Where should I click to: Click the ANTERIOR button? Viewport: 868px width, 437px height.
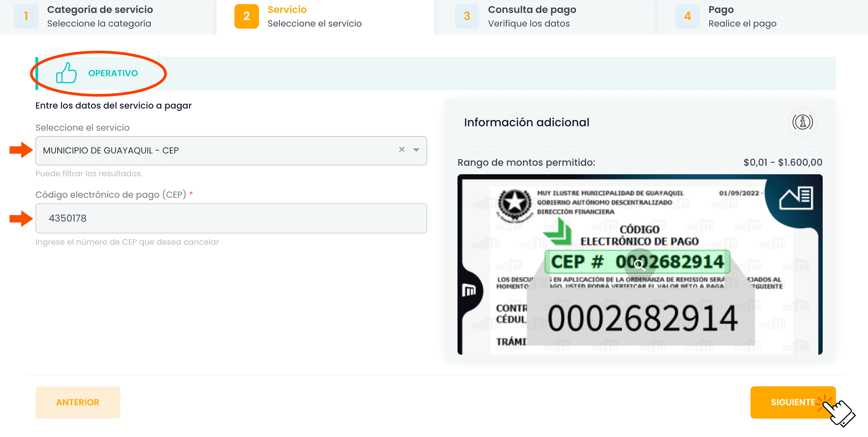click(78, 402)
